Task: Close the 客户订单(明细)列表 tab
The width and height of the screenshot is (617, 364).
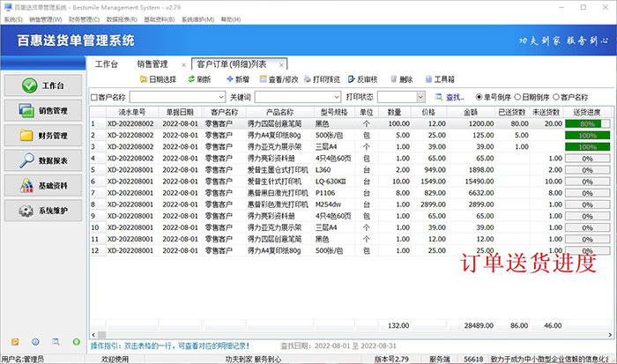Action: coord(281,65)
